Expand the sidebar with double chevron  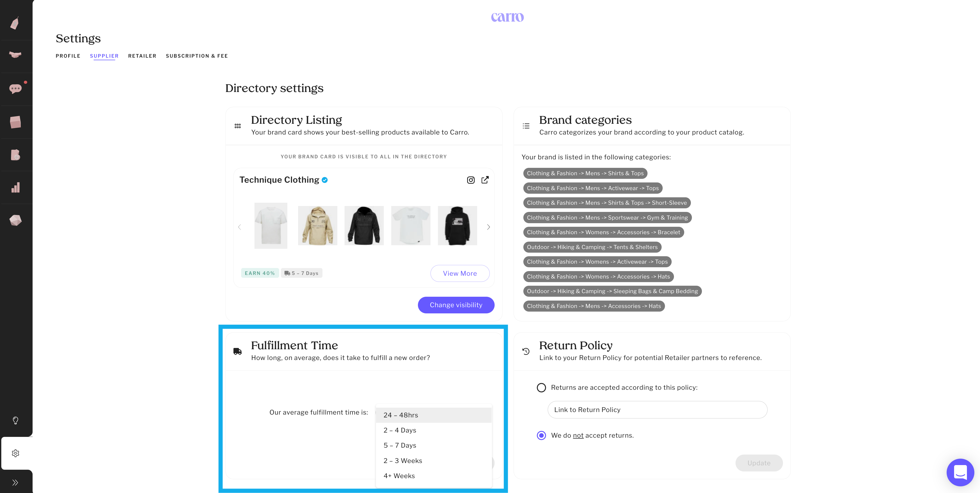tap(15, 482)
